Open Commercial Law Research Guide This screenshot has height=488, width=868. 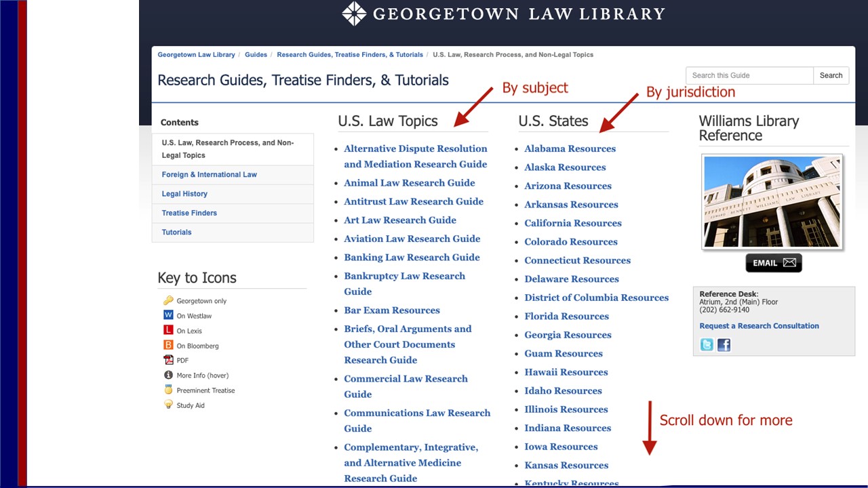[x=406, y=386]
